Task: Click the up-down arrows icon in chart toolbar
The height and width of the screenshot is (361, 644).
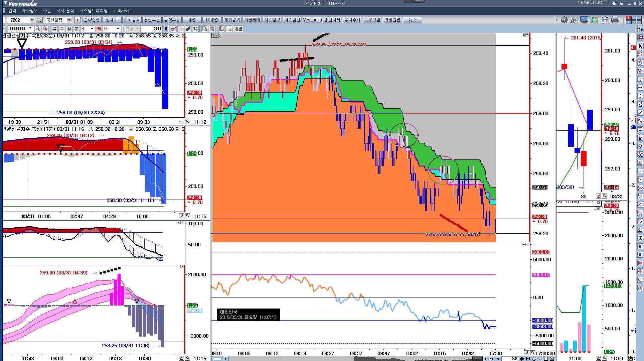Action: point(195,29)
